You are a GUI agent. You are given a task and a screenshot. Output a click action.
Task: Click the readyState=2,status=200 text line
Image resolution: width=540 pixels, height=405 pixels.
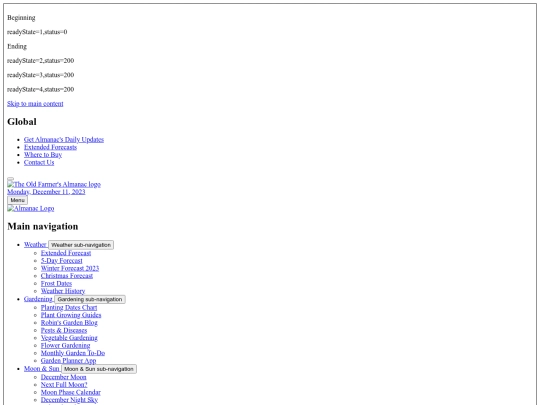click(41, 61)
